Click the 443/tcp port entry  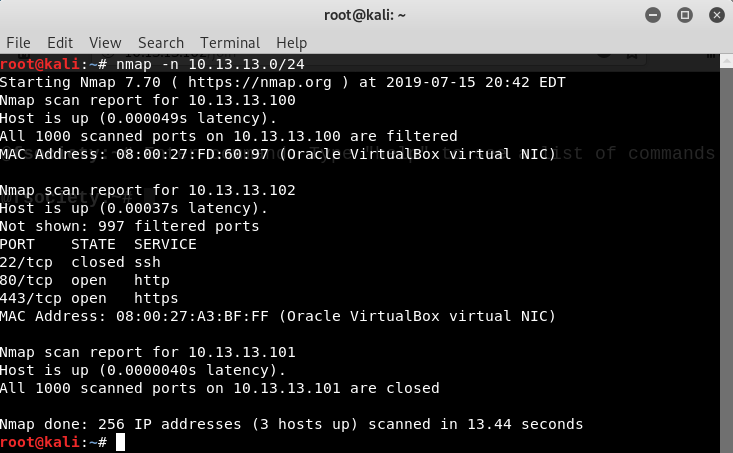(x=30, y=298)
